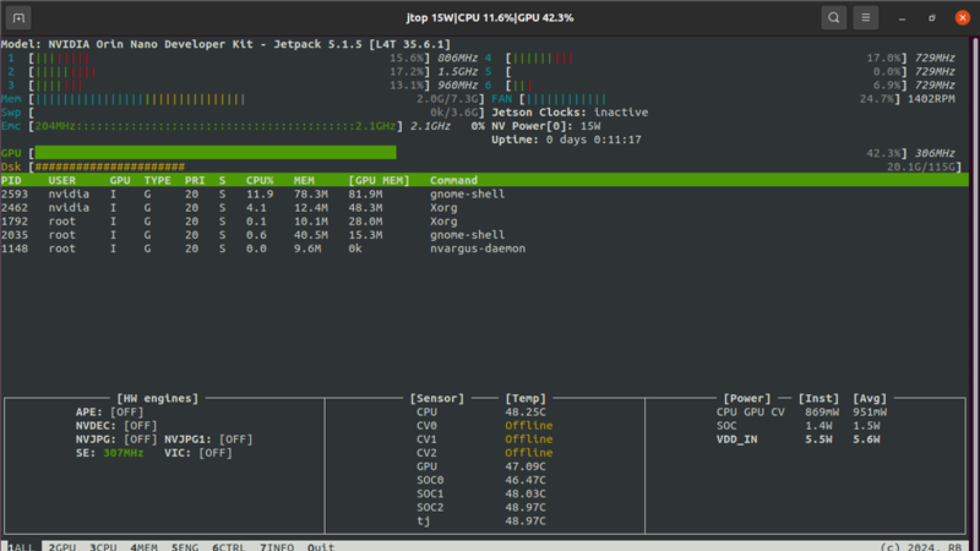Go to the 6CTRL control page
Image resolution: width=980 pixels, height=551 pixels.
tap(229, 546)
